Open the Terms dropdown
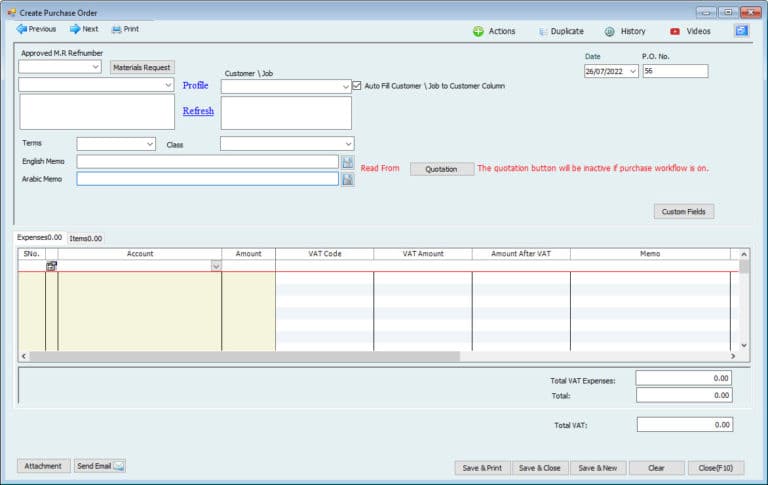The width and height of the screenshot is (768, 485). click(150, 144)
